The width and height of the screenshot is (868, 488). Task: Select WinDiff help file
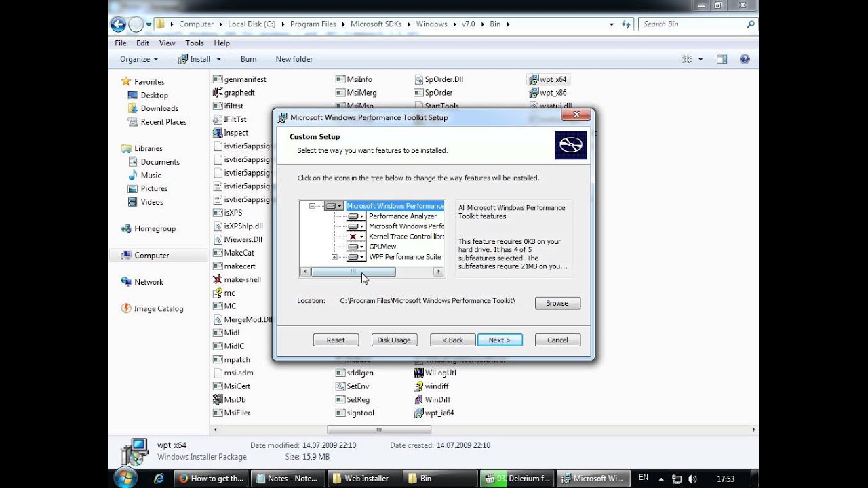click(432, 399)
